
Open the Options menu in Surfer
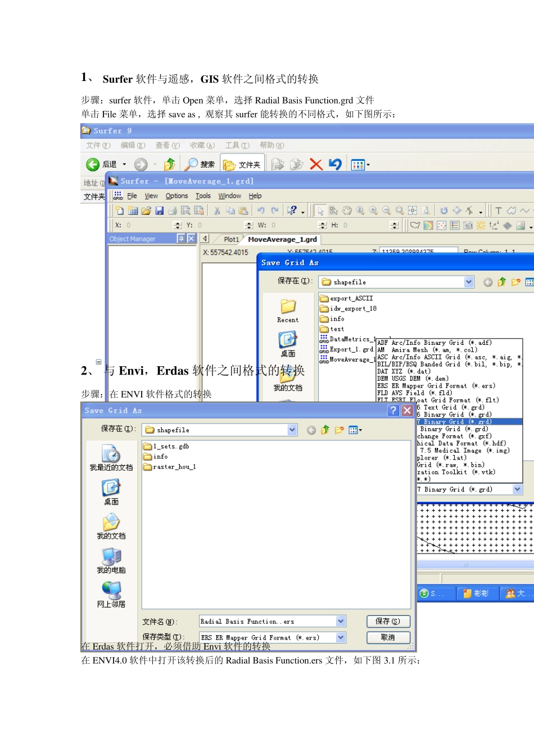[x=177, y=196]
